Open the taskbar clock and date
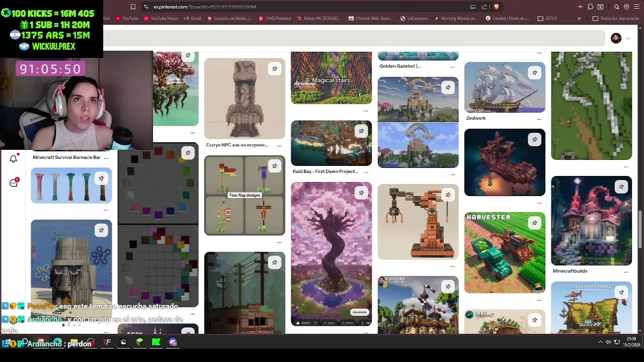This screenshot has width=644, height=362. pyautogui.click(x=631, y=342)
